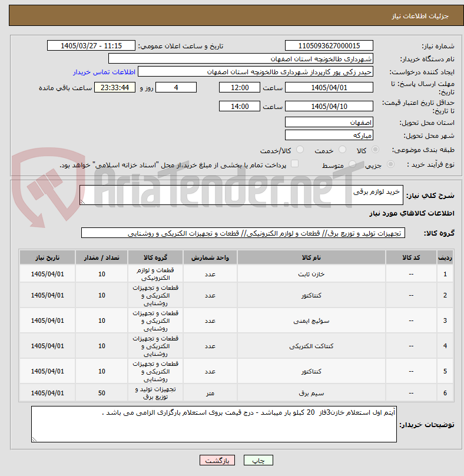Click the شرح کلی نیاز text area
Image resolution: width=464 pixels, height=476 pixels.
pos(241,195)
